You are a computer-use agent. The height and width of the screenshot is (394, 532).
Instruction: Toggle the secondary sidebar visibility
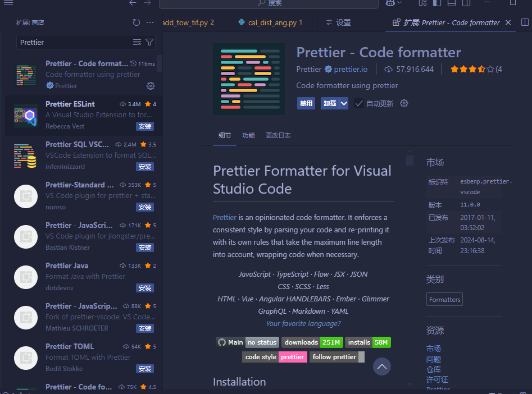tap(466, 3)
